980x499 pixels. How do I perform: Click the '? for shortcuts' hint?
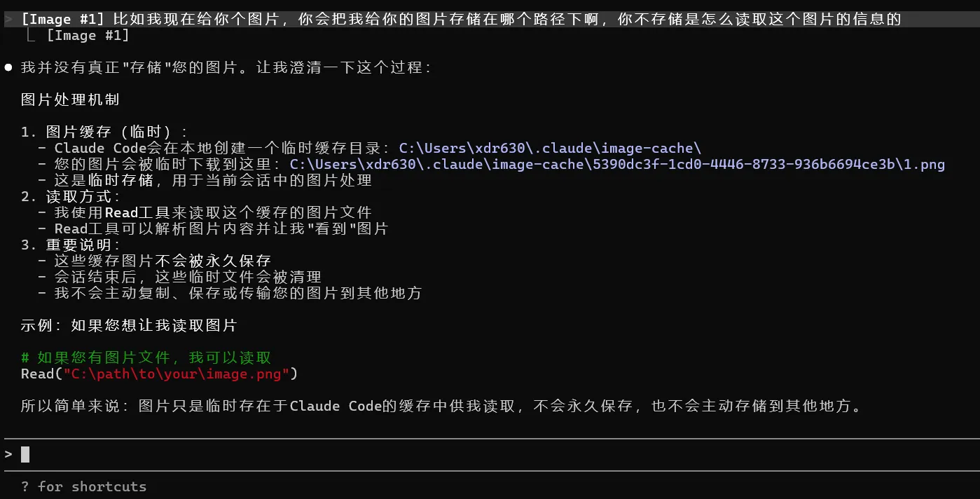[x=83, y=486]
